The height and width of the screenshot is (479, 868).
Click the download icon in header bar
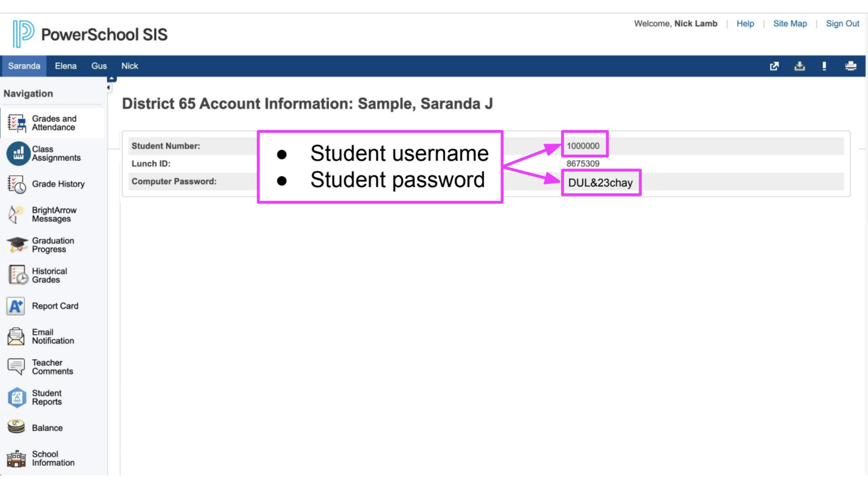[x=800, y=66]
